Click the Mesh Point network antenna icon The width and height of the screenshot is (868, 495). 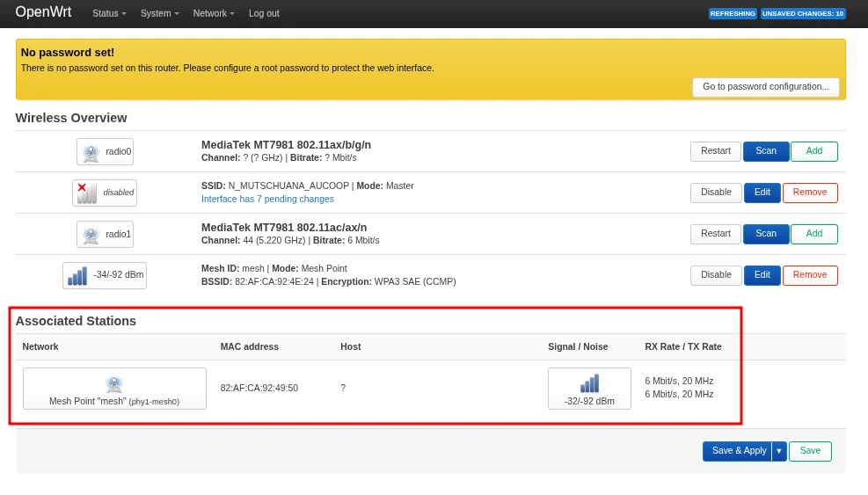point(114,383)
